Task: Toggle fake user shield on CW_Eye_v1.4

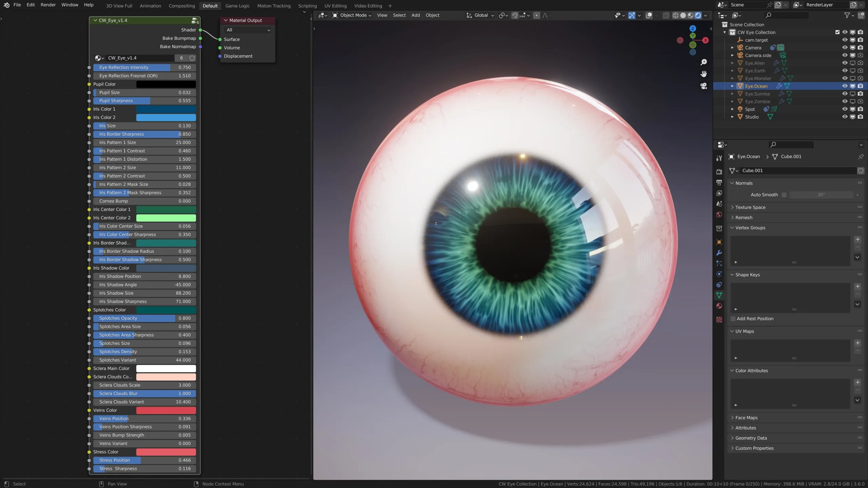Action: 192,58
